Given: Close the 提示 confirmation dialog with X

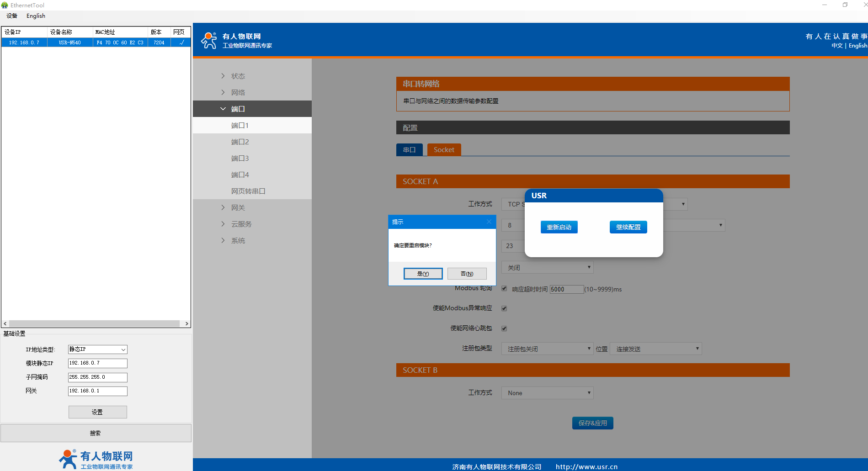Looking at the screenshot, I should click(x=489, y=222).
